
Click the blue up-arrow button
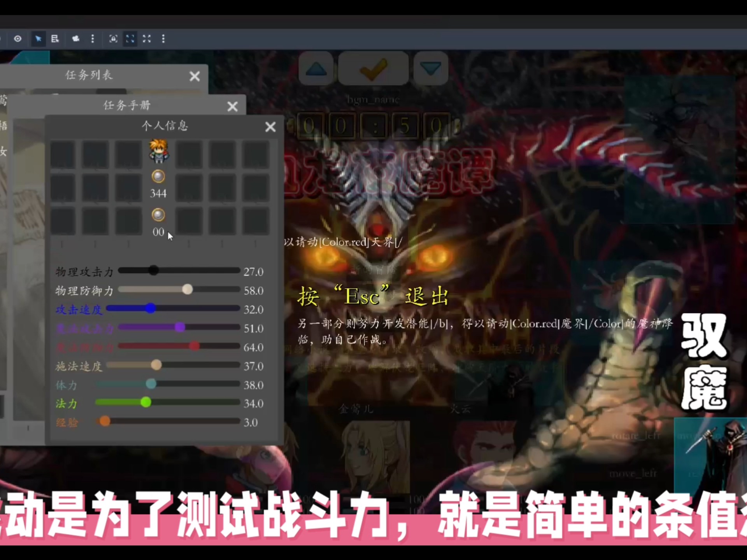(x=316, y=69)
